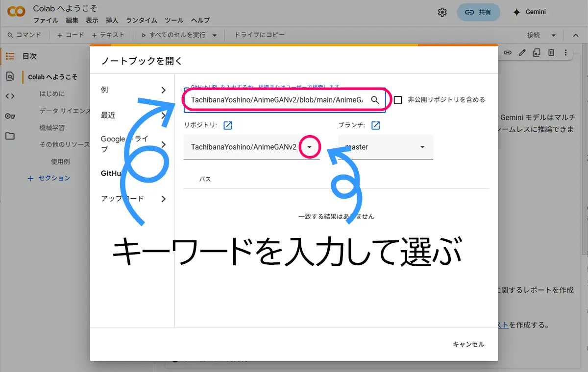
Task: Click the 接続 connect button
Action: [534, 35]
